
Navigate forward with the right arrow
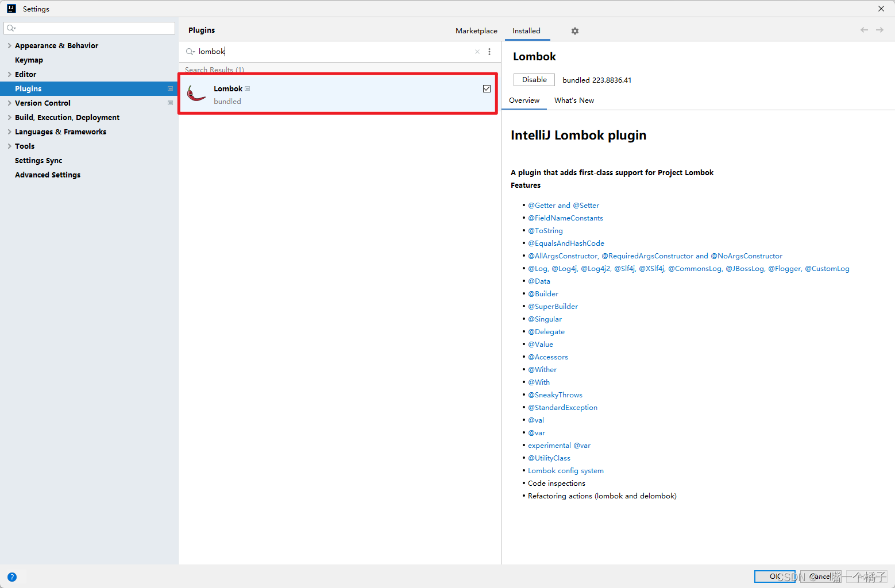[879, 30]
